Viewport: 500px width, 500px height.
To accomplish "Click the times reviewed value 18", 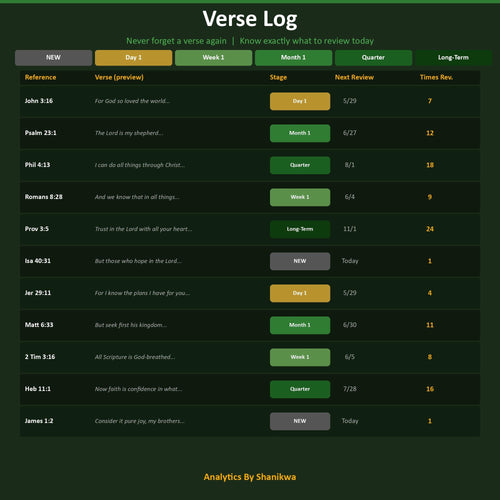I will click(430, 165).
